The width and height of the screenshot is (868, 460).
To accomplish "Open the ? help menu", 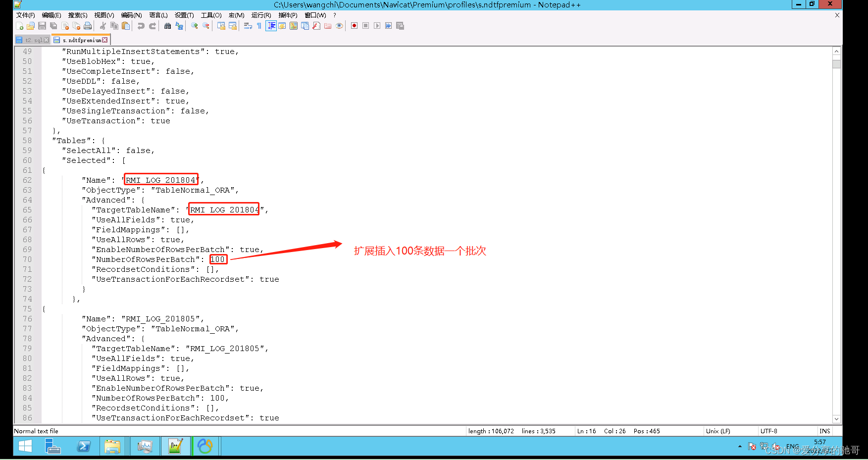I will pyautogui.click(x=335, y=15).
